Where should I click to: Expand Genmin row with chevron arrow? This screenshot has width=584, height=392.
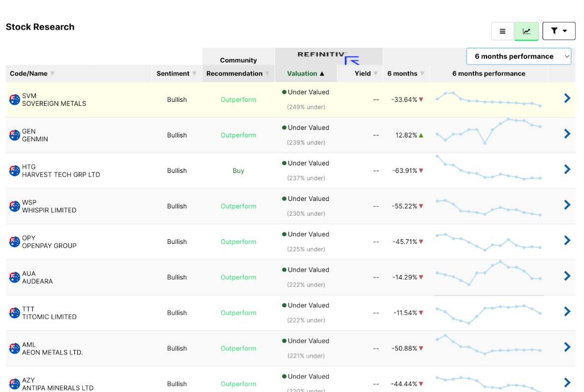click(x=567, y=134)
